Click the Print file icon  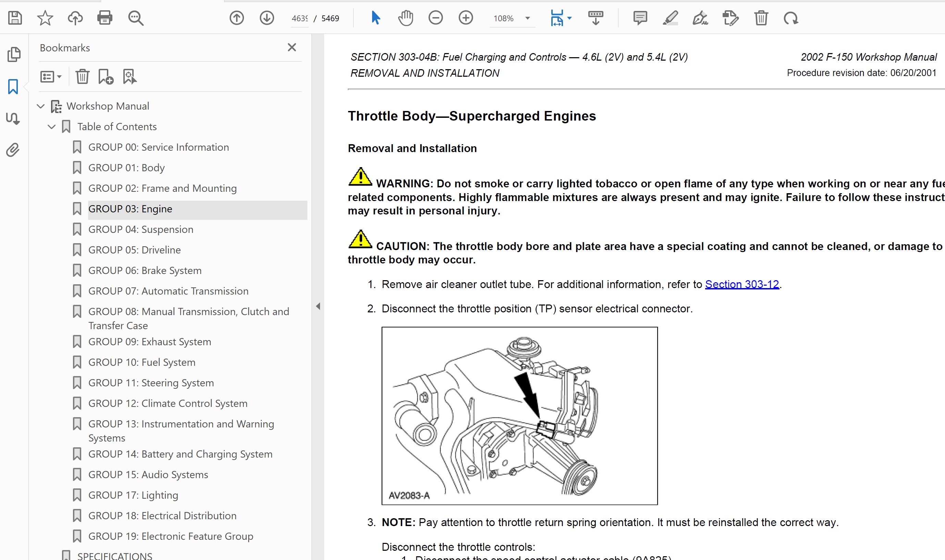(x=105, y=18)
